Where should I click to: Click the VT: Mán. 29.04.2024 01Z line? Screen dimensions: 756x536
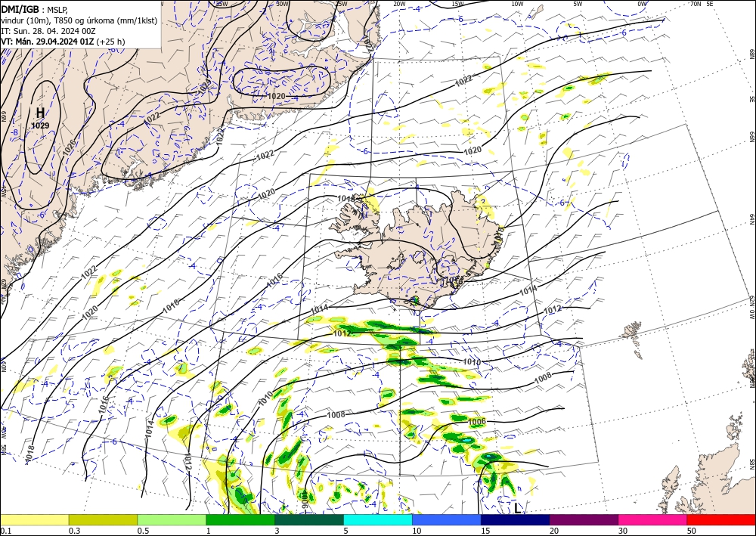(x=48, y=42)
